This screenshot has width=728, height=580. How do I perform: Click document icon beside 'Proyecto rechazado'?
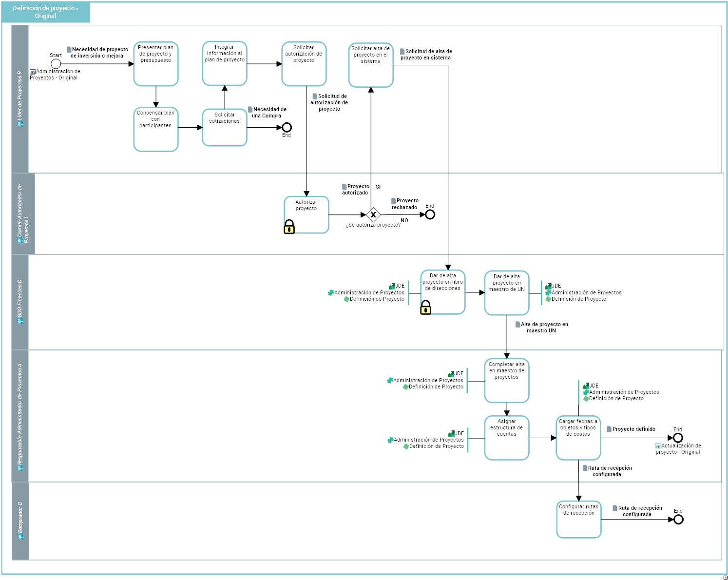click(x=393, y=200)
